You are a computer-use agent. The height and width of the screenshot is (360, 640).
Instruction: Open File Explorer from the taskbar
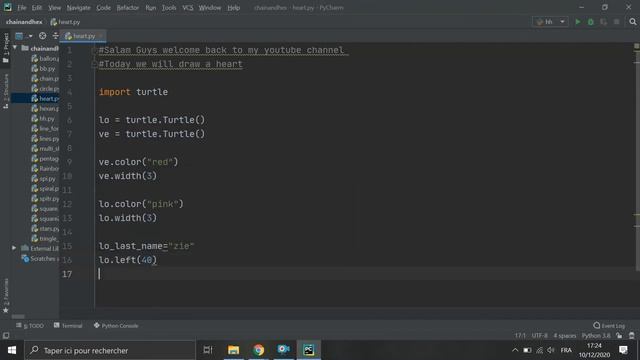(233, 350)
